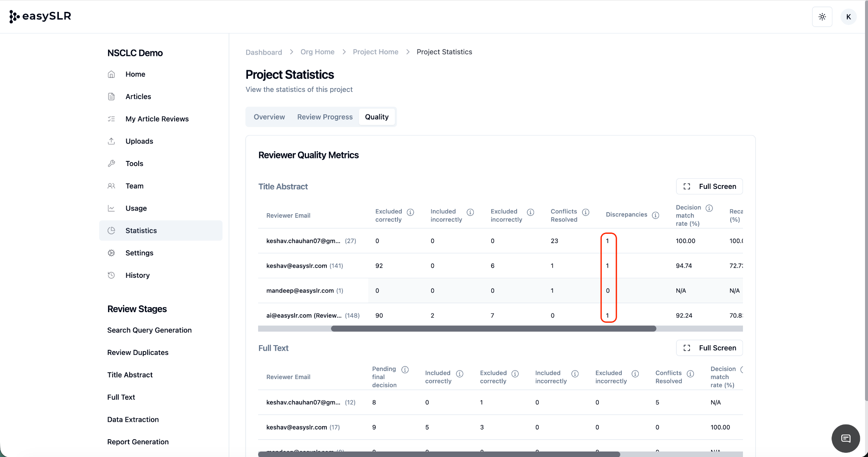The image size is (868, 457).
Task: Click info icon beside Excluded correctly in Title Abstract
Action: (x=410, y=212)
